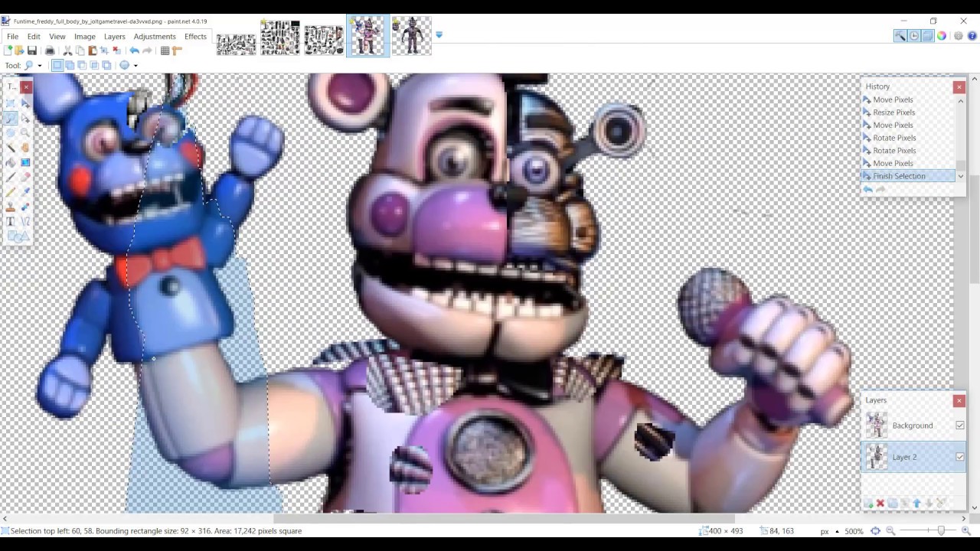The image size is (980, 551).
Task: Choose Replace selection mode
Action: pyautogui.click(x=57, y=66)
